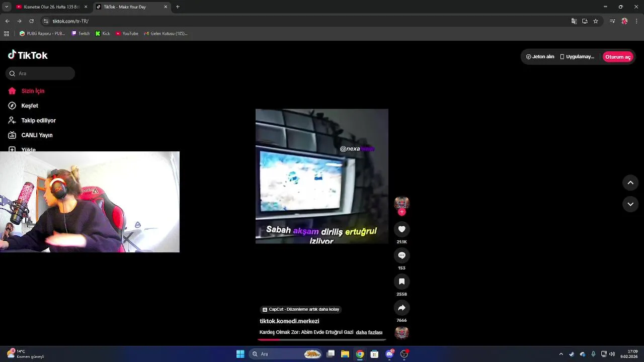This screenshot has height=362, width=644.
Task: Open the clock and date panel
Action: pyautogui.click(x=629, y=354)
